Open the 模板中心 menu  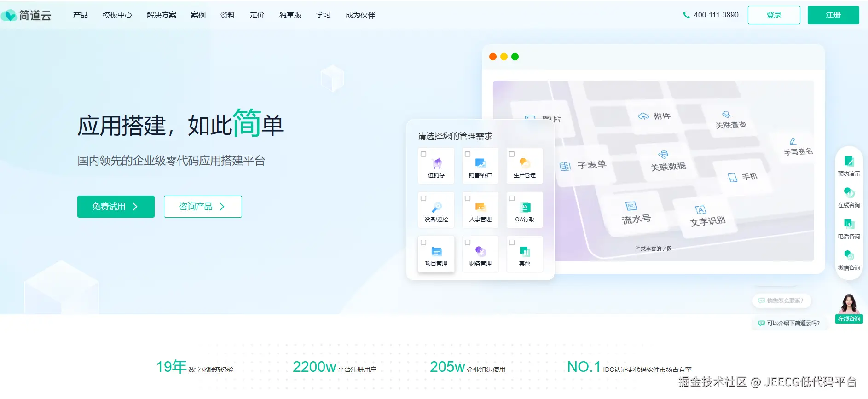click(x=117, y=15)
